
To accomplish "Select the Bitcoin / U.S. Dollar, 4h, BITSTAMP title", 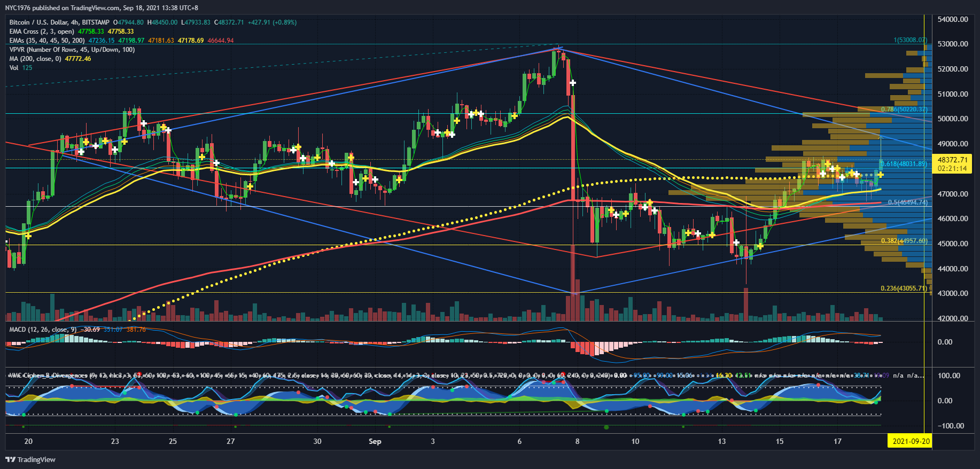I will pos(59,22).
